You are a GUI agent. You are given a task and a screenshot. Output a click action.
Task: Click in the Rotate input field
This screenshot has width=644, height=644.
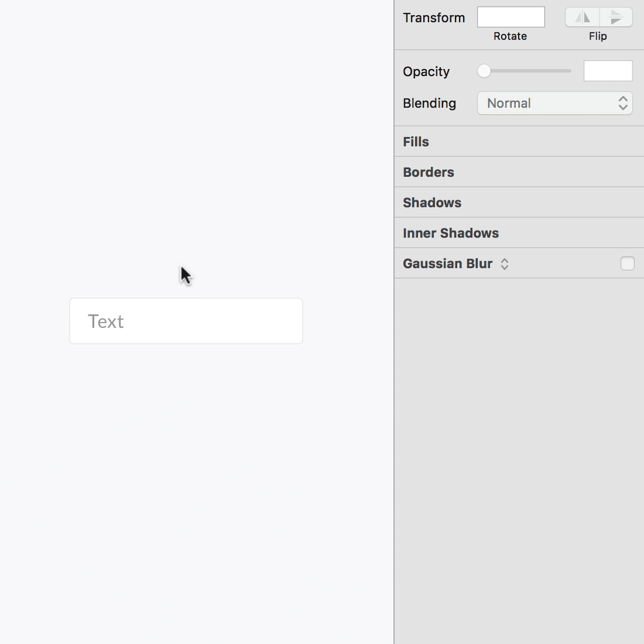(510, 17)
